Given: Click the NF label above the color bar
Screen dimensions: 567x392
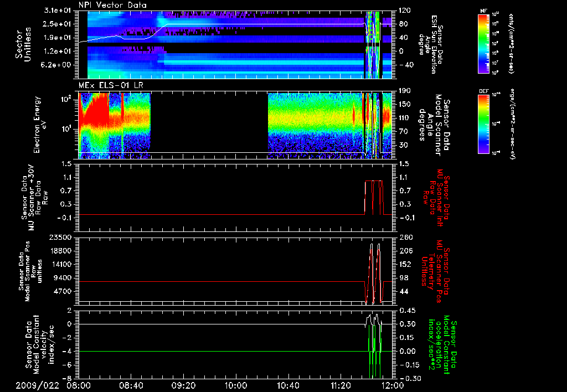Looking at the screenshot, I should click(x=483, y=11).
